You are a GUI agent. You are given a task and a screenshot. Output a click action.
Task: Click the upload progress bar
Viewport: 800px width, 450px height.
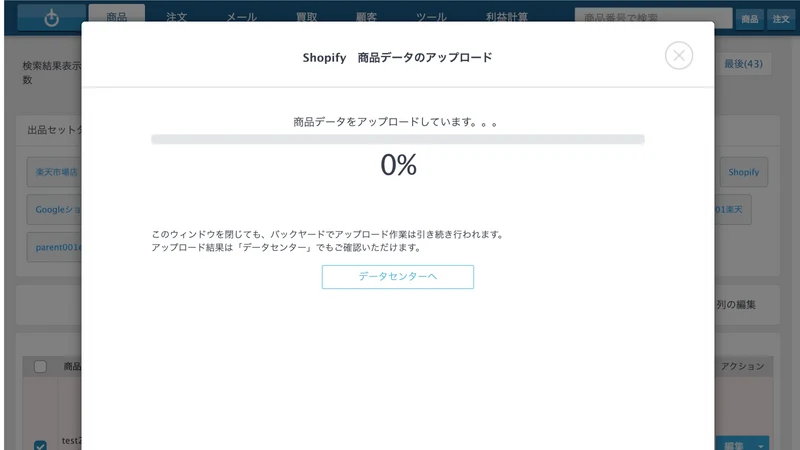point(397,139)
